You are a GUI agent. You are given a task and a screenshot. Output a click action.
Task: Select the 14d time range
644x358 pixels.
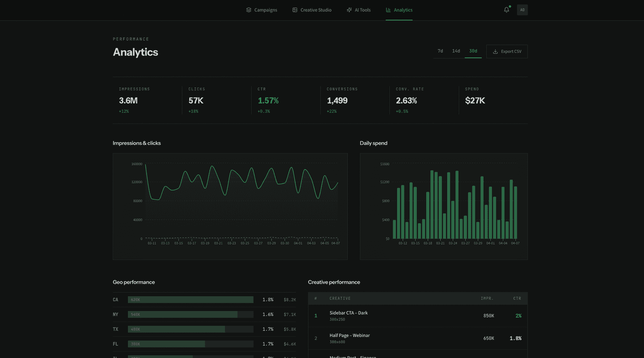(x=456, y=51)
